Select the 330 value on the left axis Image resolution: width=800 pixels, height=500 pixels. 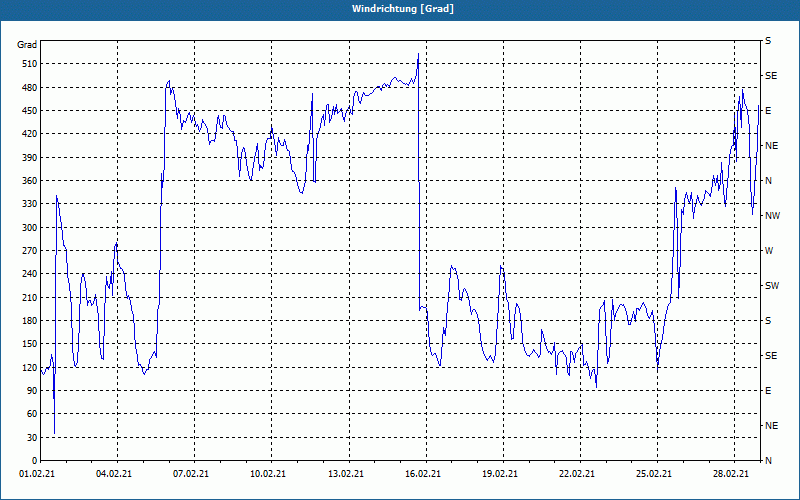[x=29, y=204]
